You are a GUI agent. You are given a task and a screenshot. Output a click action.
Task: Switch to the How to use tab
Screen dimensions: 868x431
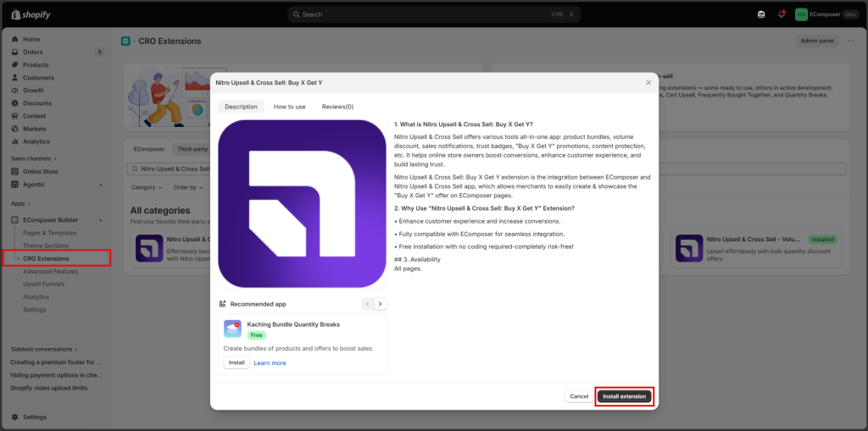tap(290, 107)
